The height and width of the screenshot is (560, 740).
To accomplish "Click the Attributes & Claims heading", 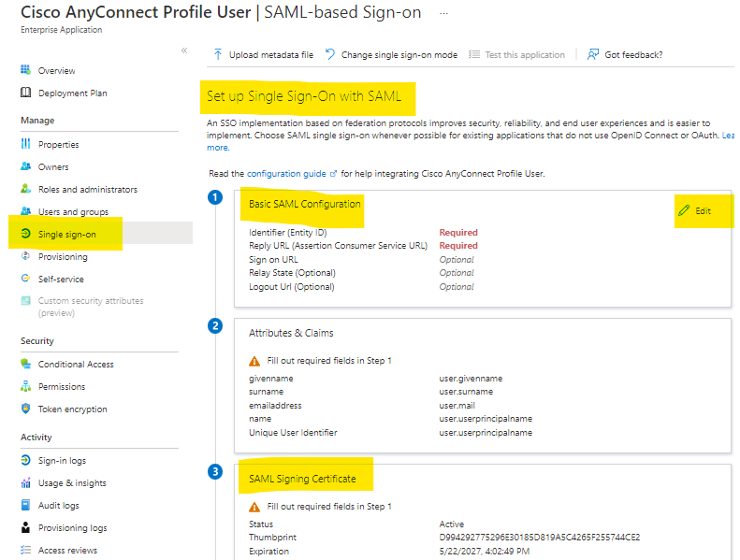I will pos(291,333).
